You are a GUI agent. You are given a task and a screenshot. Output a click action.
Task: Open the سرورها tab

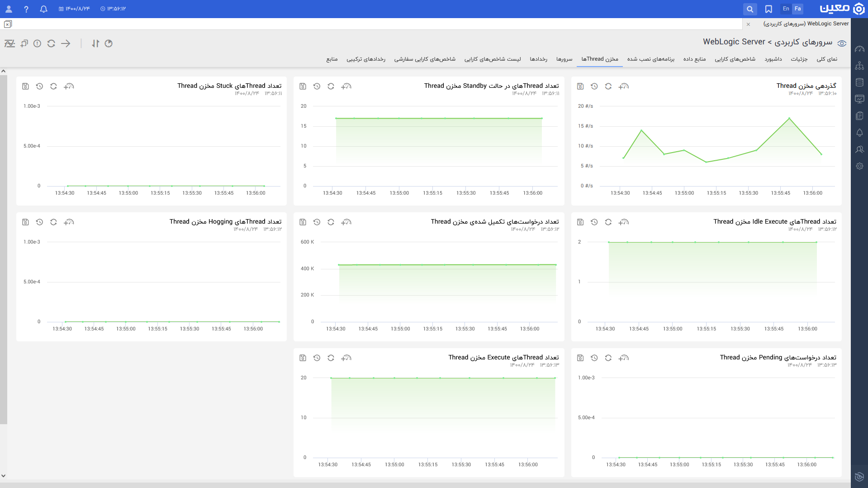(x=564, y=59)
